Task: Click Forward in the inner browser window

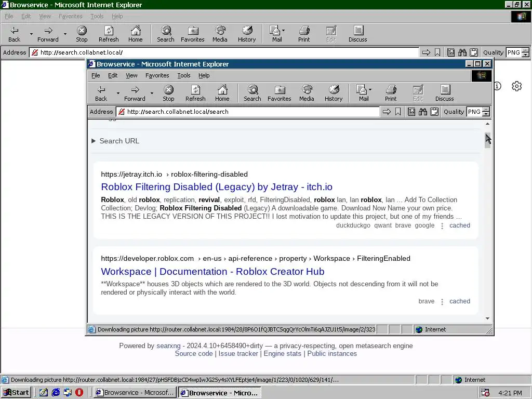Action: coord(135,94)
